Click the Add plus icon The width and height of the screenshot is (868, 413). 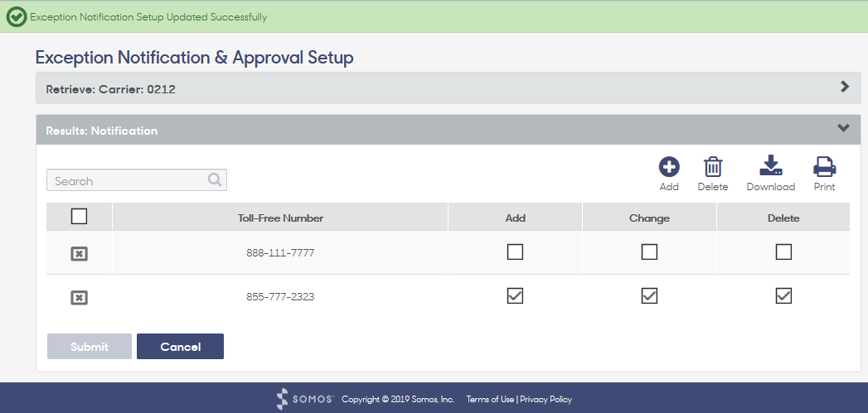point(669,167)
